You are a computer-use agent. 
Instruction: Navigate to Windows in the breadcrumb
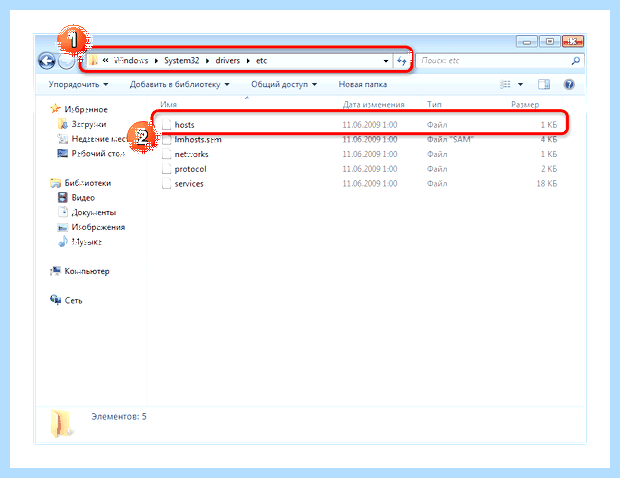tap(131, 60)
